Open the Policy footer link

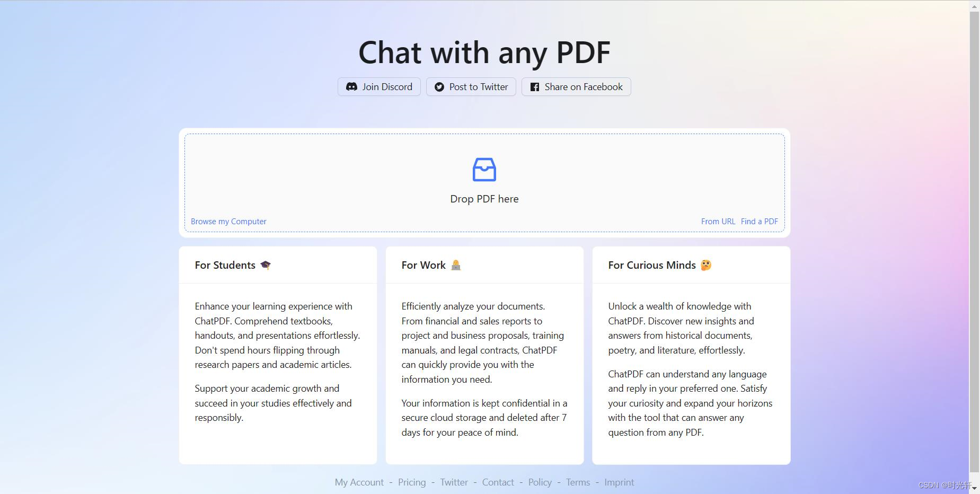pos(540,482)
